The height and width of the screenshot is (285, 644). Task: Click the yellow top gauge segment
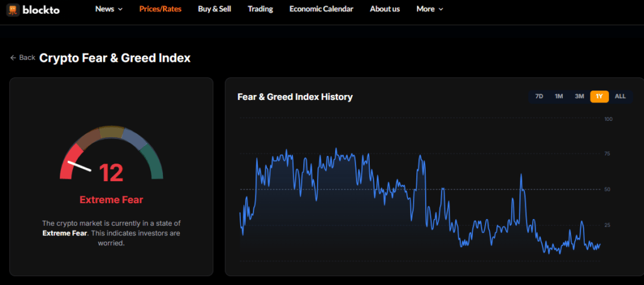pyautogui.click(x=112, y=131)
